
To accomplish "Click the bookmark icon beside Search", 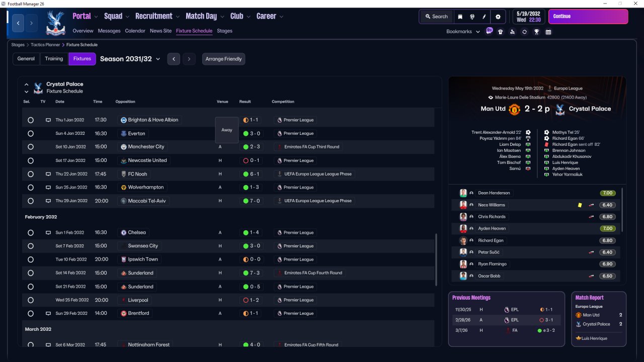I will 460,17.
